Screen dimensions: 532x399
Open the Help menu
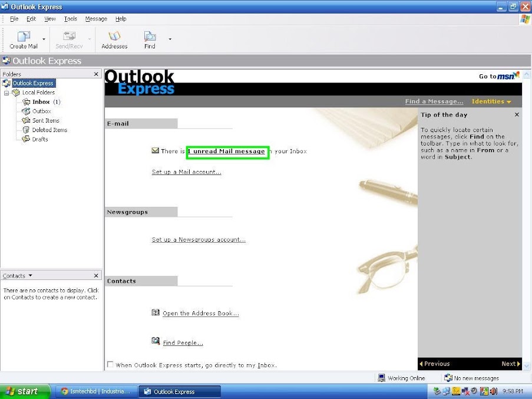(121, 19)
